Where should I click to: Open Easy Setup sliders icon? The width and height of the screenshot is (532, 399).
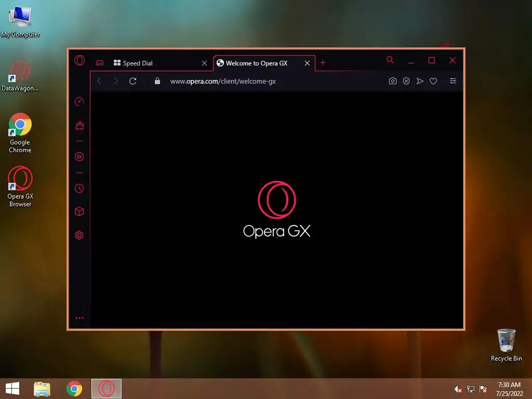point(453,81)
